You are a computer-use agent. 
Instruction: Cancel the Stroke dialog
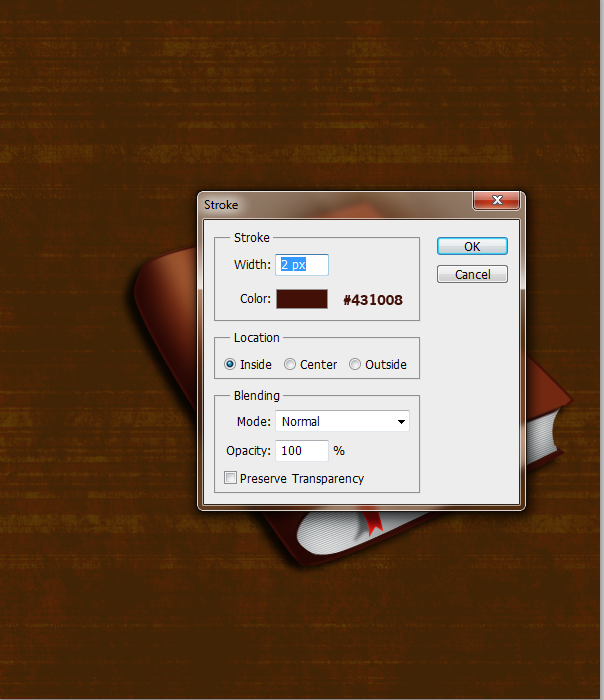point(472,274)
